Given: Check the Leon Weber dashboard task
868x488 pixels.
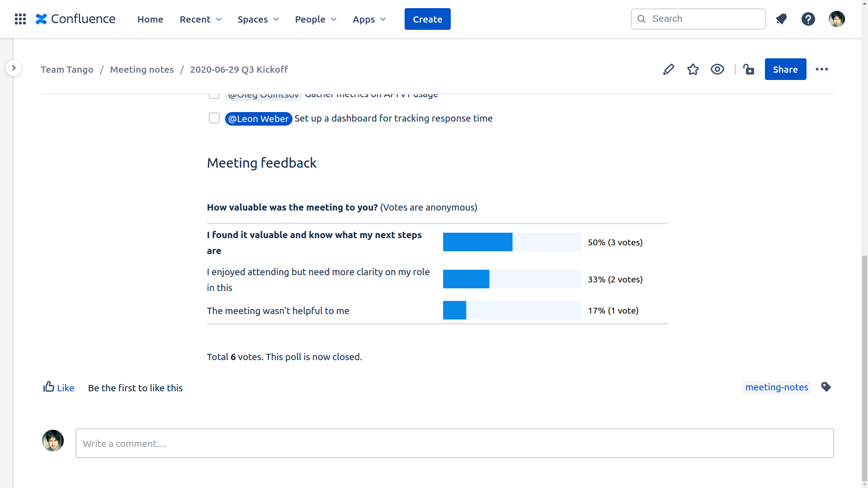Looking at the screenshot, I should [214, 118].
